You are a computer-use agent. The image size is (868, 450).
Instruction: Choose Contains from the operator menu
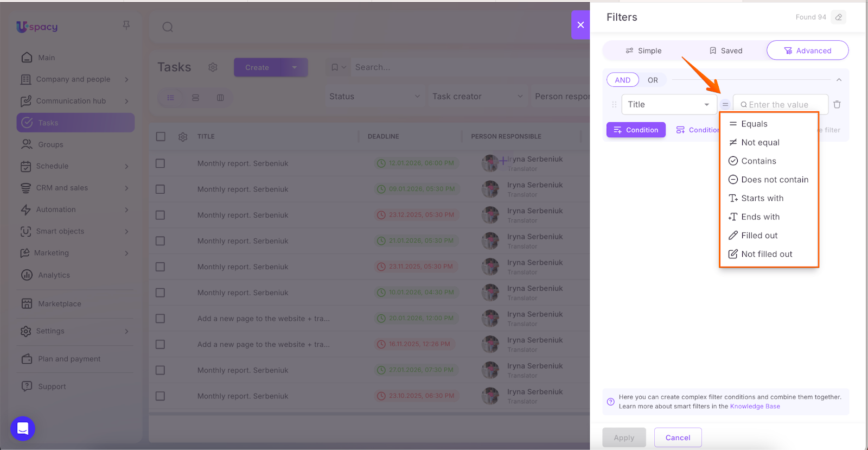tap(758, 161)
